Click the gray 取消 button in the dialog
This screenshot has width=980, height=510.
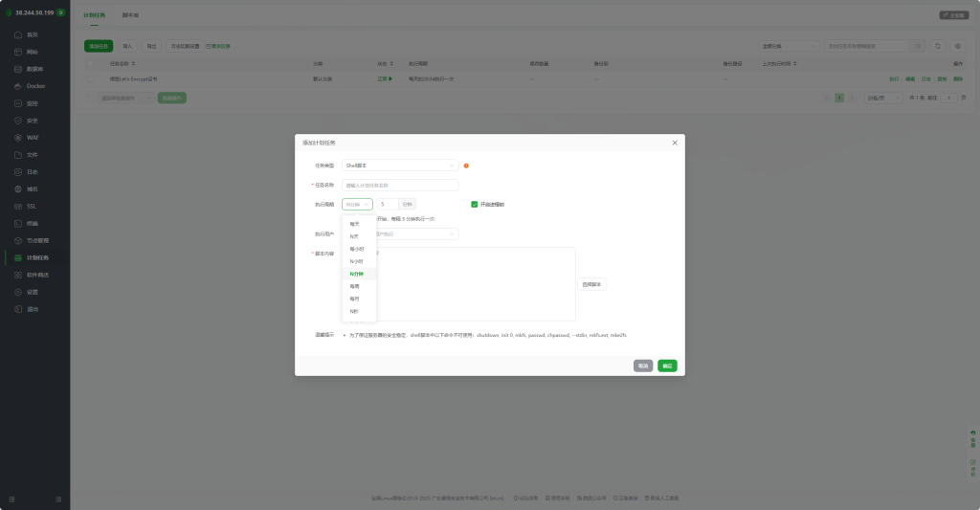[x=643, y=366]
